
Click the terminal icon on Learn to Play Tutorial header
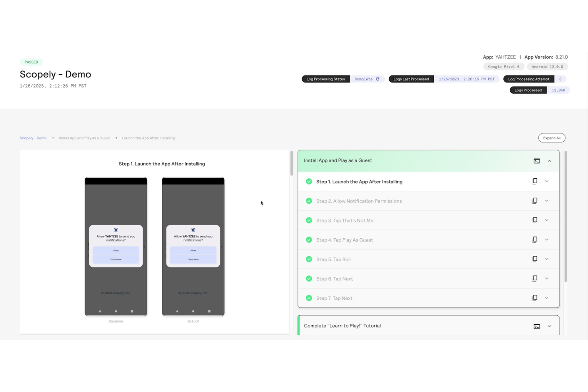tap(537, 326)
